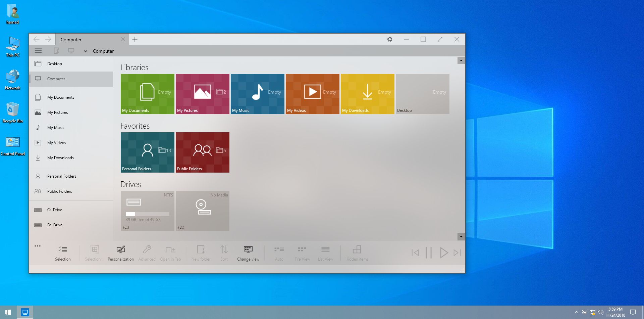Image resolution: width=644 pixels, height=319 pixels.
Task: Click the scroll-down arrow on the content pane
Action: pyautogui.click(x=461, y=236)
